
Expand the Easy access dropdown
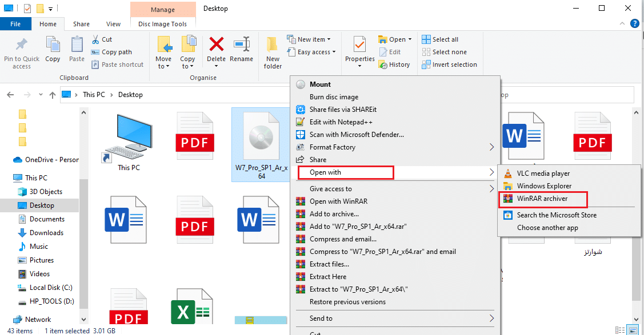pos(317,52)
